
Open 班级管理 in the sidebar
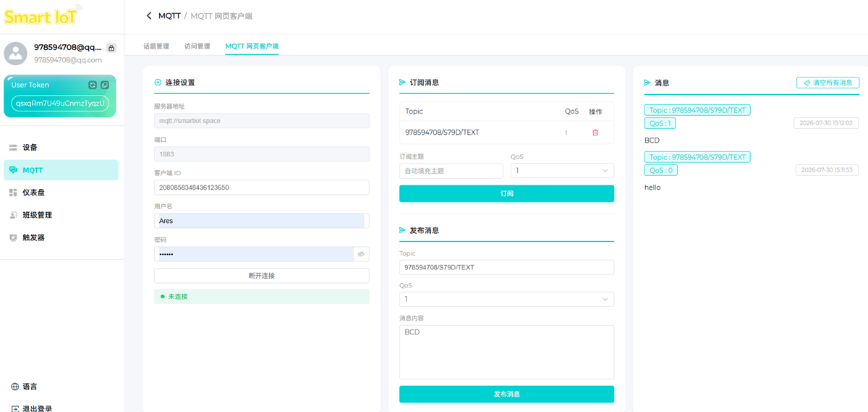(61, 215)
